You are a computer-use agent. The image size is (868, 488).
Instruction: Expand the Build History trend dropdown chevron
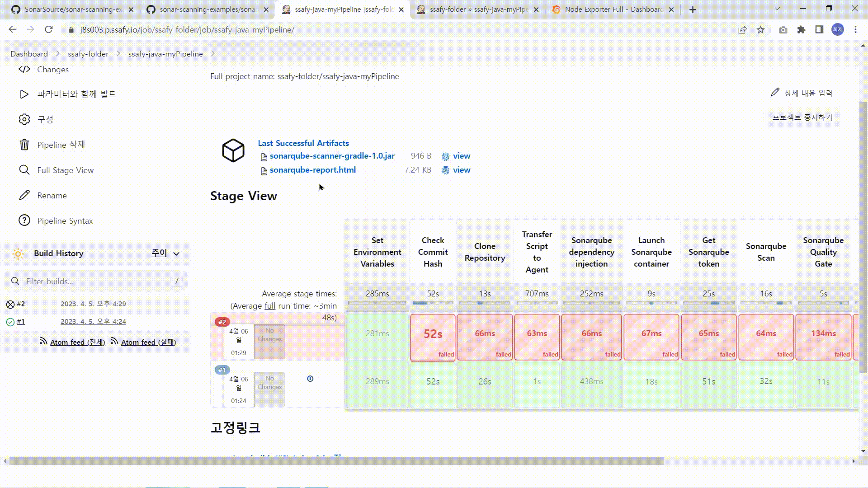coord(177,254)
